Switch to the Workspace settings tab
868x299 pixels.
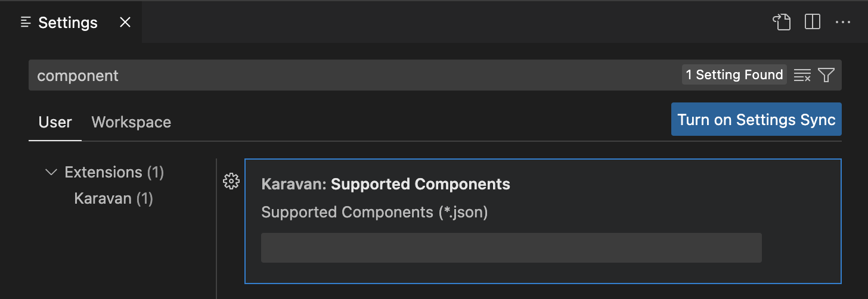click(131, 122)
